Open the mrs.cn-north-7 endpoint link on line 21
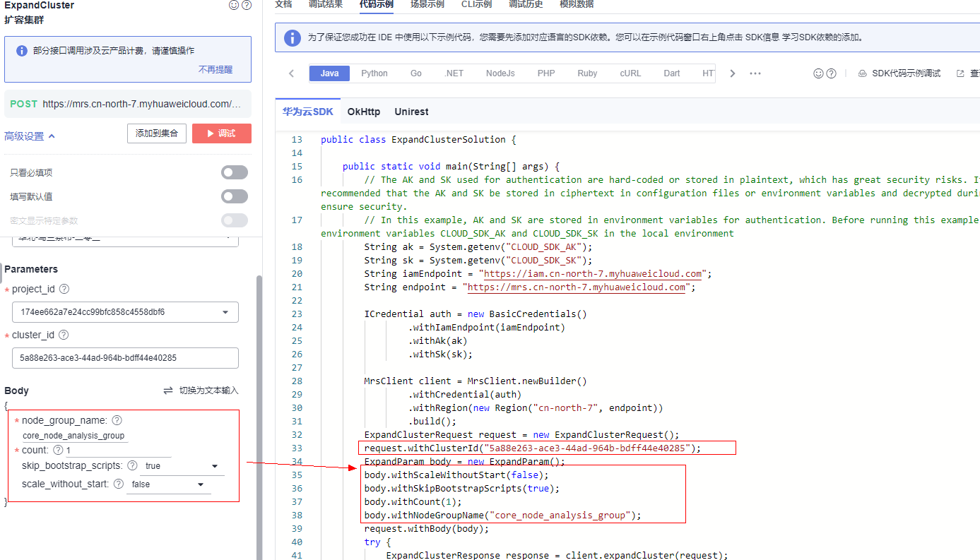Image resolution: width=980 pixels, height=560 pixels. (577, 287)
